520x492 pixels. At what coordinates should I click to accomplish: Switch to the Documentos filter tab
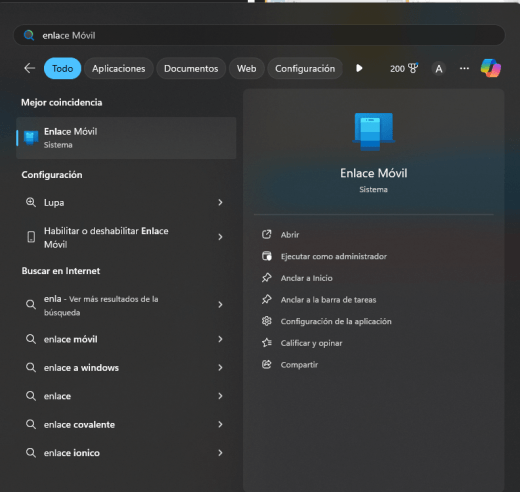(x=191, y=68)
